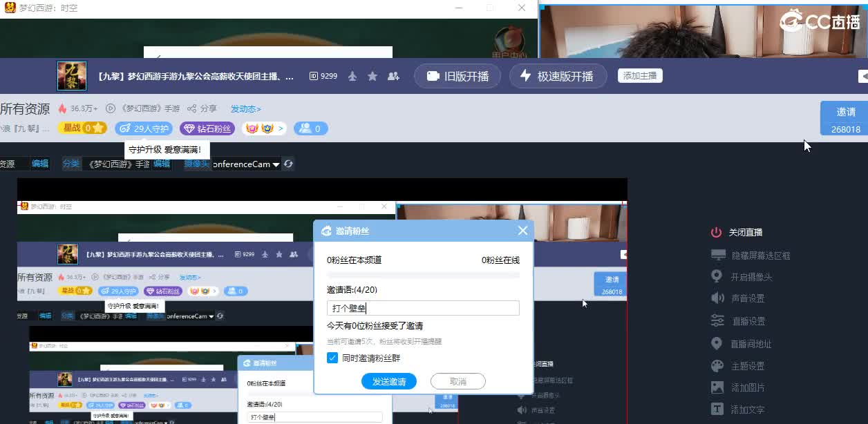Click the 《梦幻西游》手游 category field
Image resolution: width=868 pixels, height=424 pixels.
116,164
